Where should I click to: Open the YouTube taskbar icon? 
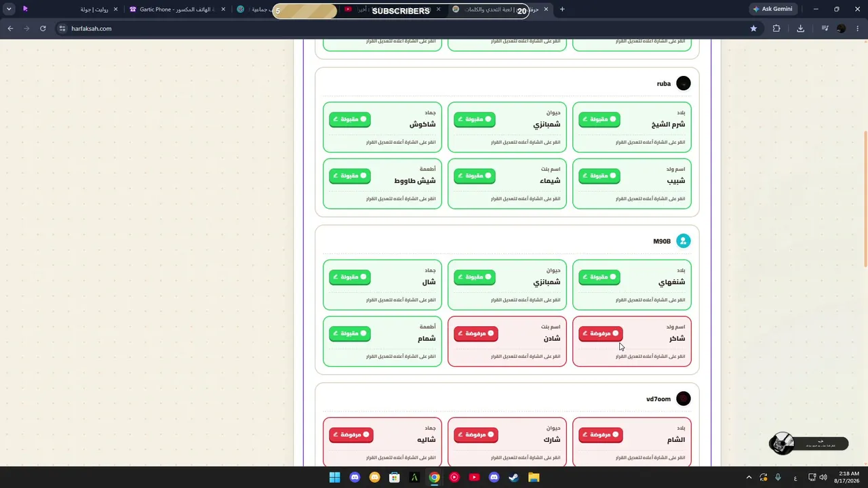474,477
